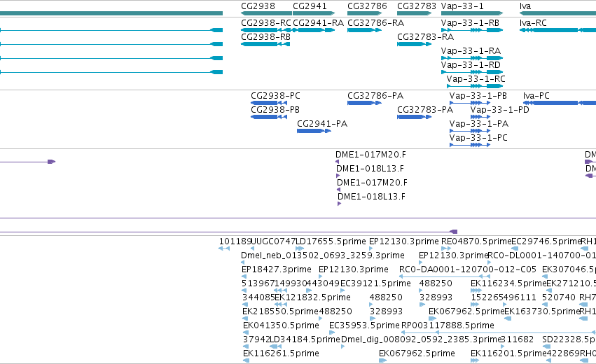Open the CG32786 gene feature
The width and height of the screenshot is (596, 364).
point(364,13)
